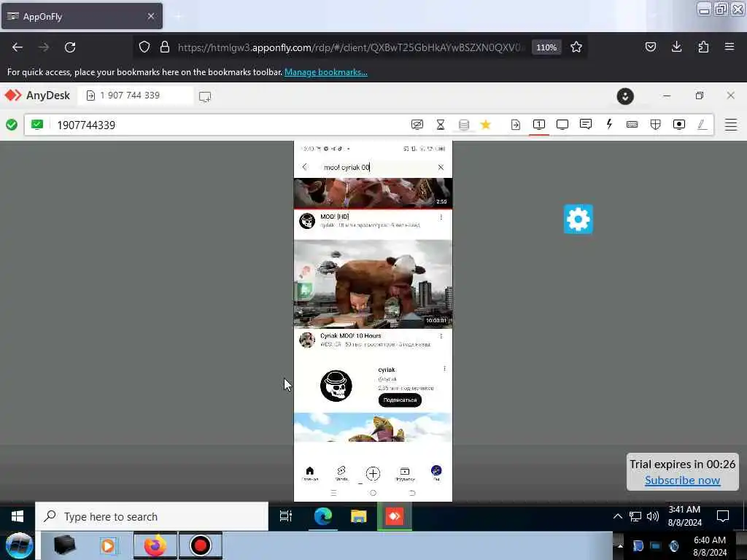
Task: Open File Explorer on remote taskbar
Action: click(359, 516)
